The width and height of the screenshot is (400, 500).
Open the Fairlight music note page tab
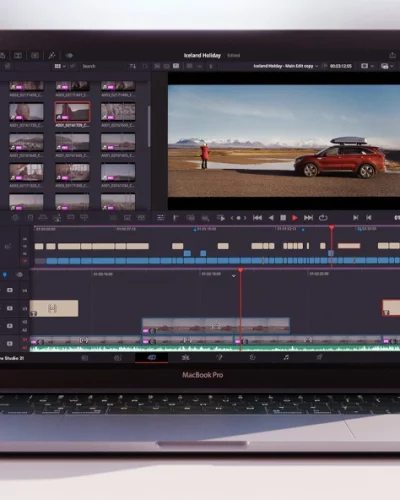coord(286,357)
